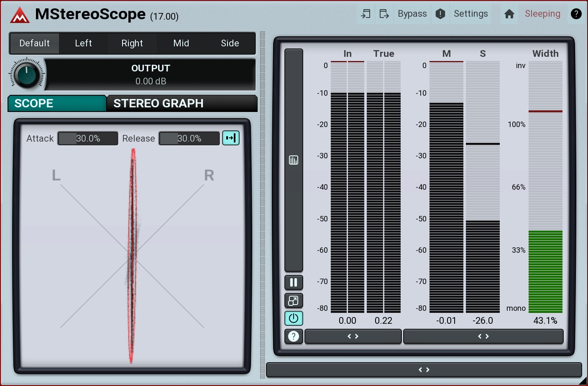Screen dimensions: 588x386
Task: Click the Attack 30.0% slider
Action: click(x=88, y=138)
